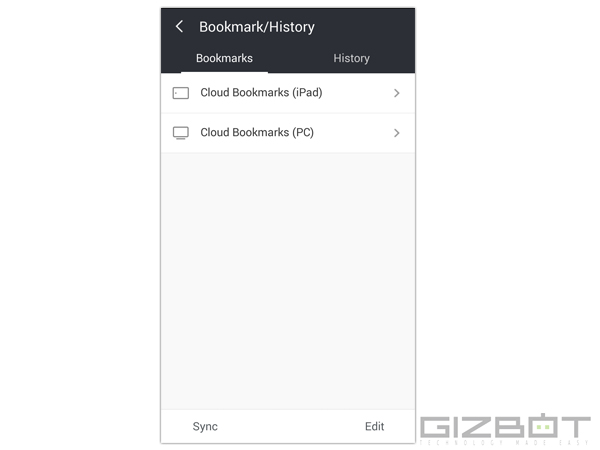Expand Cloud Bookmarks (iPad) chevron arrow
This screenshot has height=450, width=600.
pos(397,93)
